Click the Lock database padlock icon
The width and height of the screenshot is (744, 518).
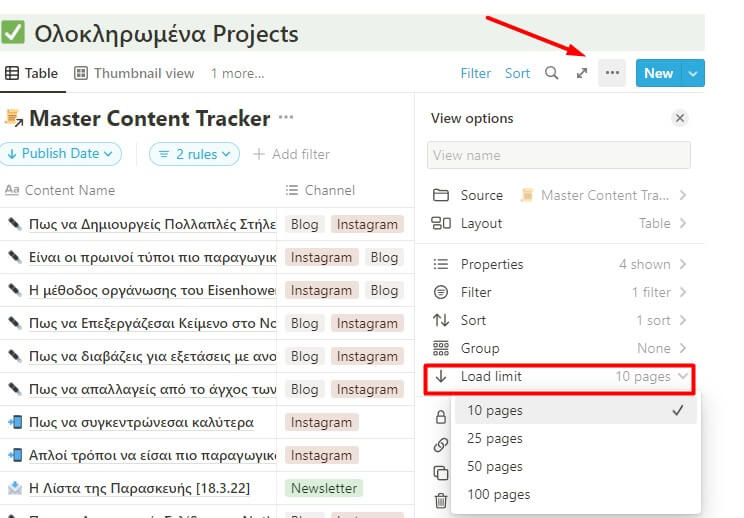coord(441,417)
